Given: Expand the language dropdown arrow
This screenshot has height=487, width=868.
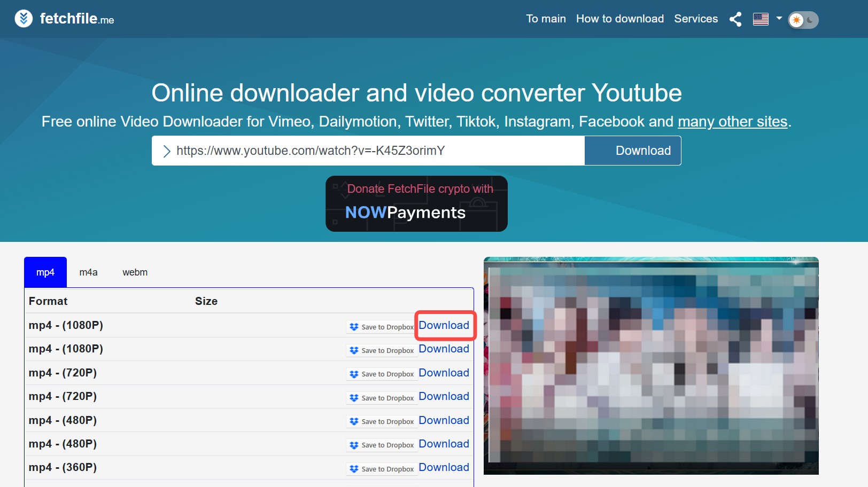Looking at the screenshot, I should tap(779, 18).
